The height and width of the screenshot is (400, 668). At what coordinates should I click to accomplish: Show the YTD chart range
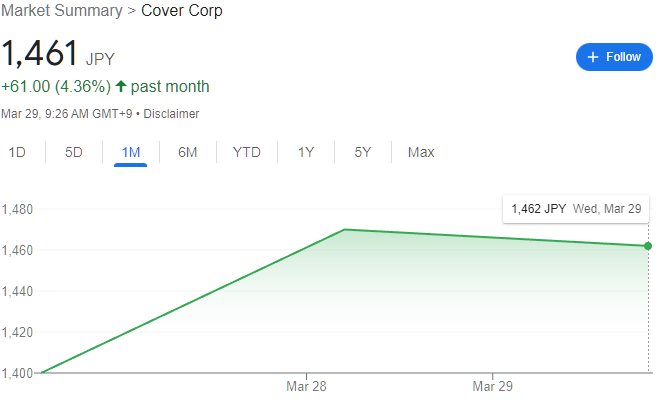(247, 152)
